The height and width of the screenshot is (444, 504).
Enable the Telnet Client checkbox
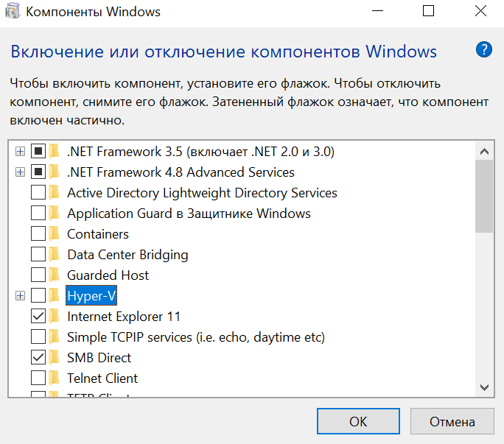38,378
